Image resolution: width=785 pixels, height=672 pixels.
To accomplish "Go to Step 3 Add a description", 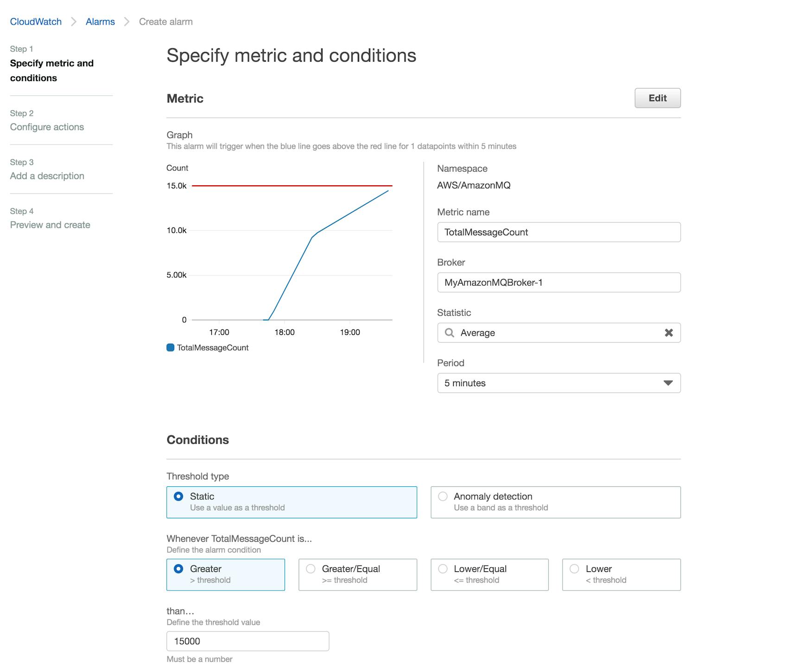I will pyautogui.click(x=47, y=176).
